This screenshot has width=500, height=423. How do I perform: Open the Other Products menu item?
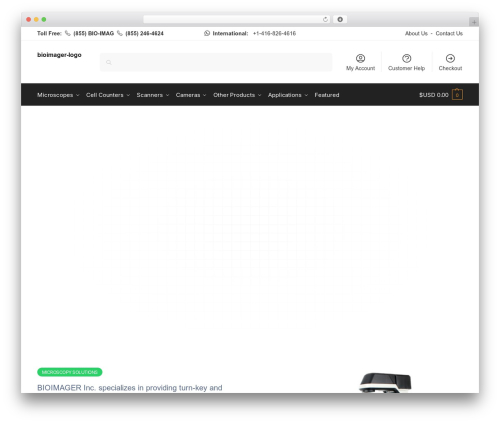pyautogui.click(x=234, y=95)
